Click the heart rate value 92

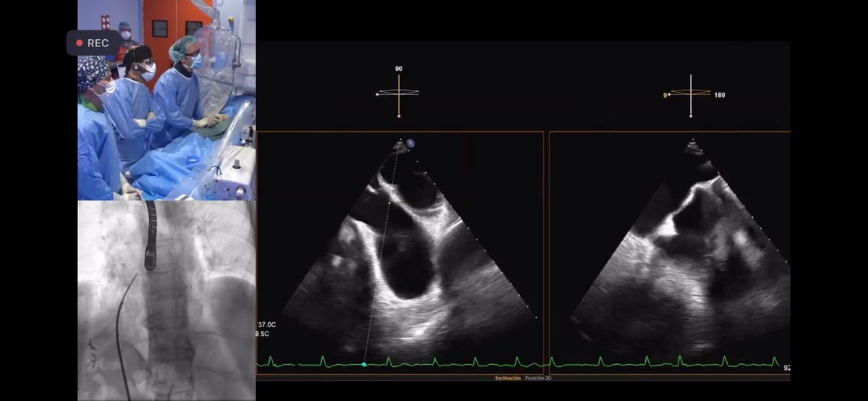pyautogui.click(x=786, y=368)
